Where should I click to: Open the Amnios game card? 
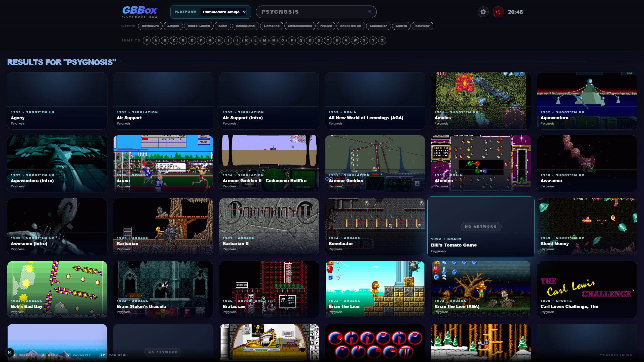(x=481, y=101)
